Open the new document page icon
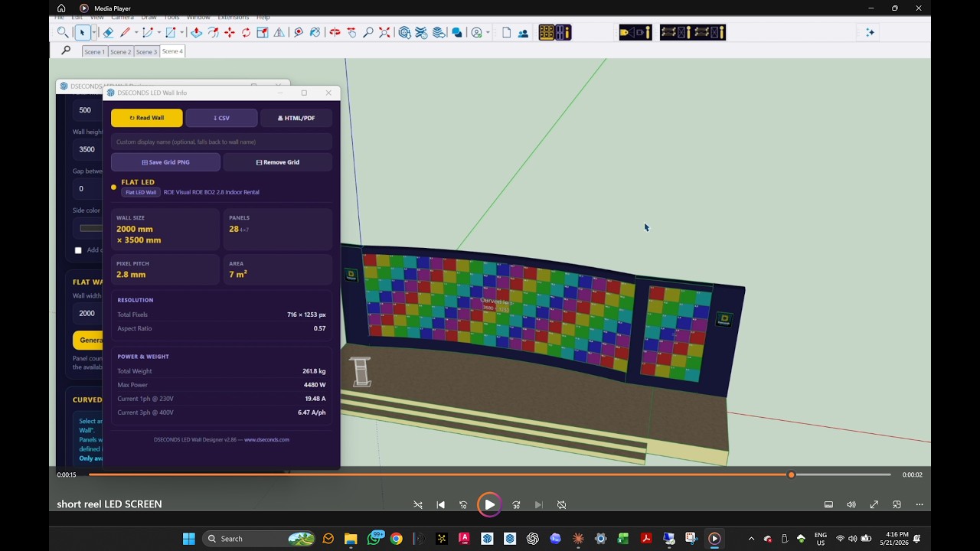The image size is (980, 551). pyautogui.click(x=507, y=32)
